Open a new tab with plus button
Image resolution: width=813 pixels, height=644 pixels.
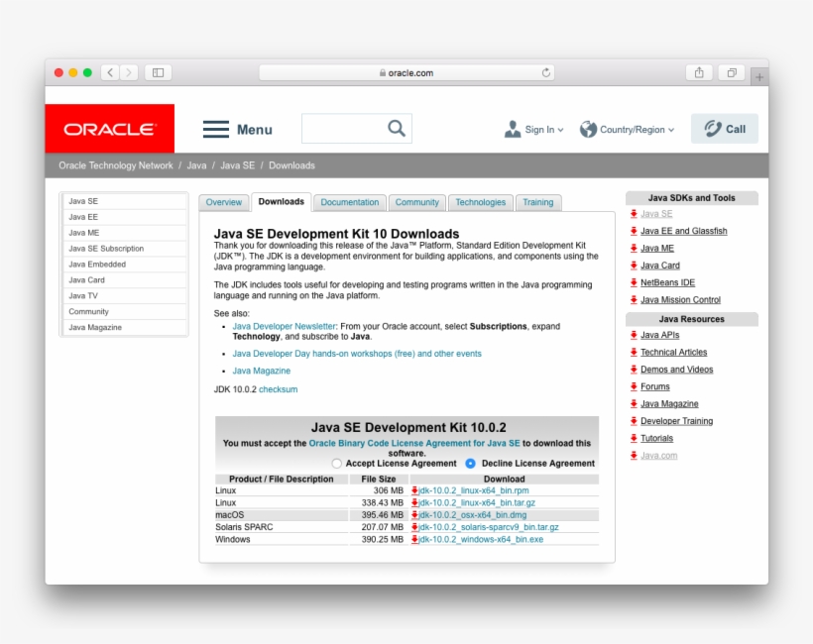click(759, 76)
